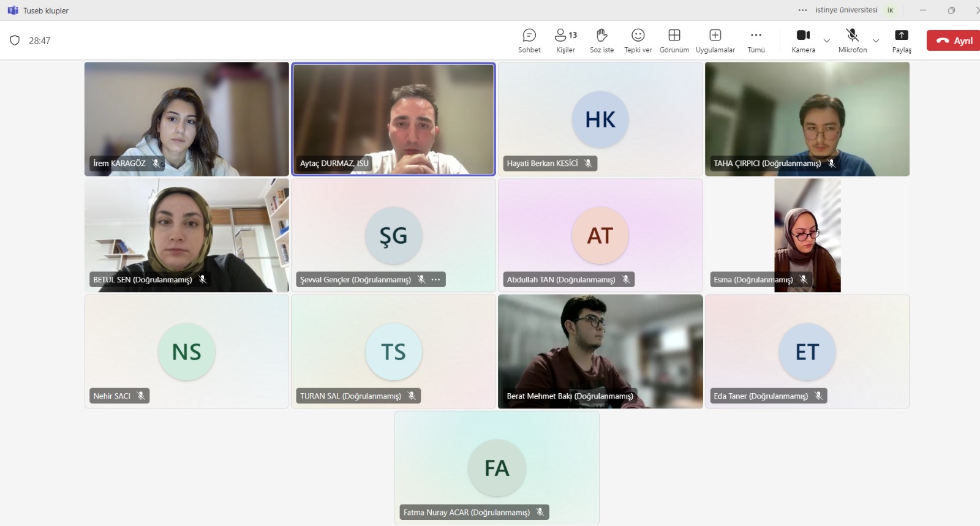Open more options for Şevval Gençler
Screen dimensions: 980x526
point(435,280)
